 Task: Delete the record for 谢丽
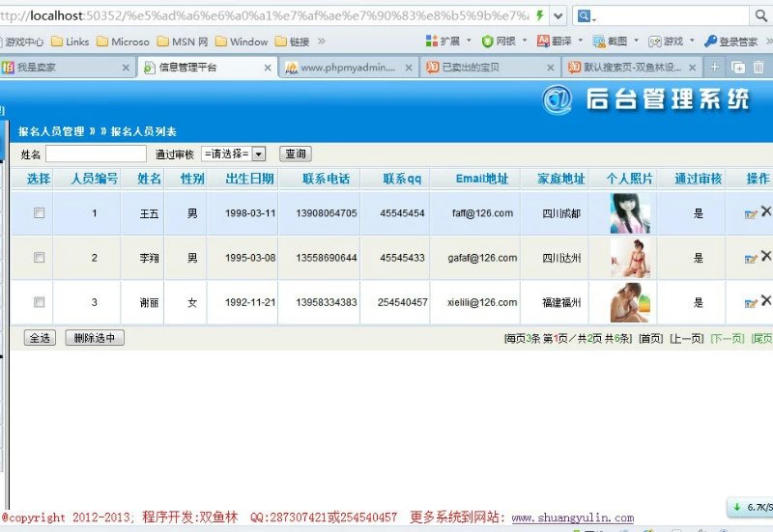tap(766, 300)
